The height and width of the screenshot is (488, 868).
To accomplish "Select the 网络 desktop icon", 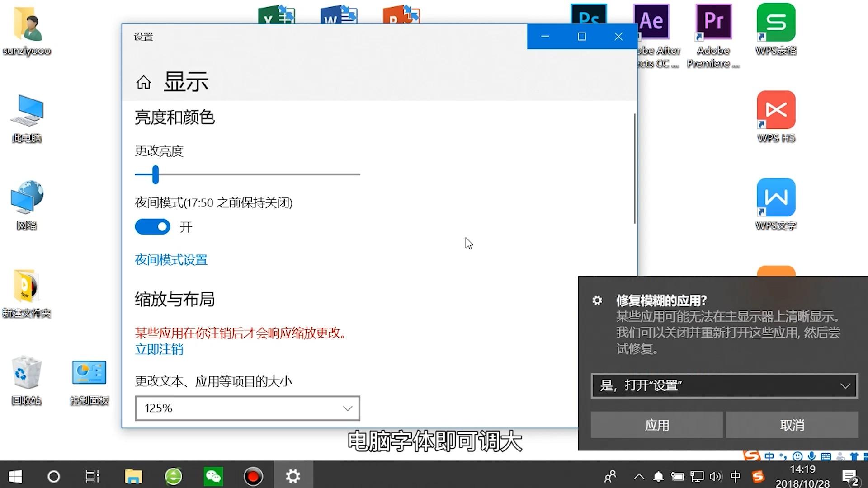I will (x=27, y=206).
